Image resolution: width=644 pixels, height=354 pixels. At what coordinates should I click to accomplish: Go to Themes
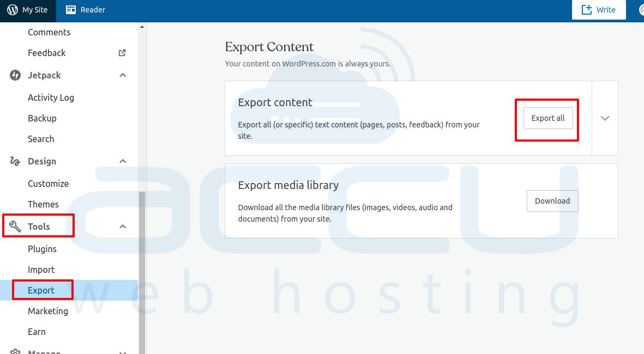43,204
